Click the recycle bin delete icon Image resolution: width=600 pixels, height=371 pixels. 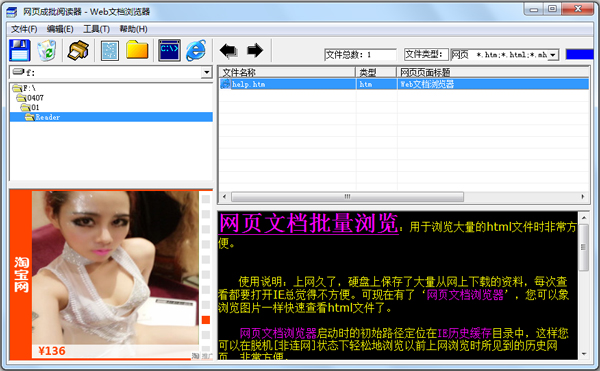point(46,50)
